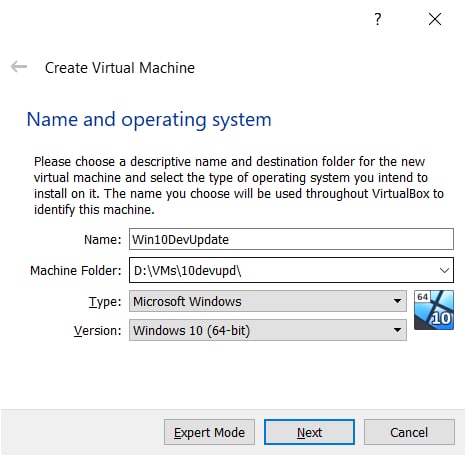Screen dimensions: 466x456
Task: Click the Machine Folder: label
Action: 76,270
